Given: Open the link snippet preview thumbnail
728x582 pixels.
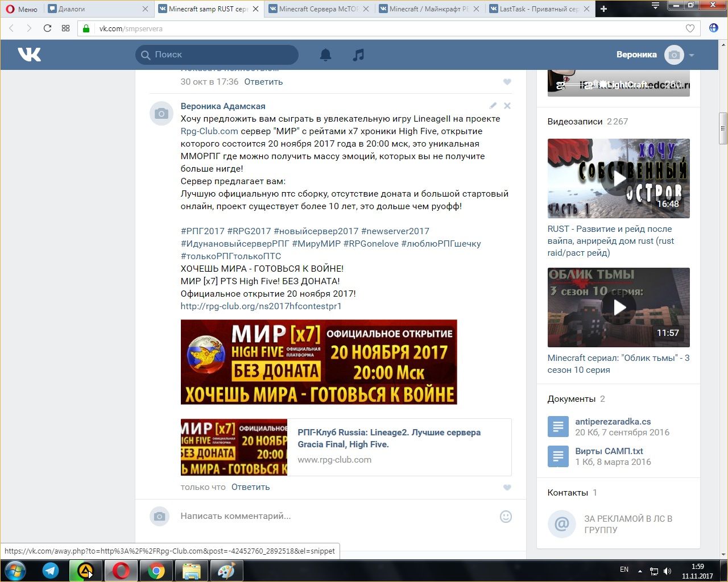Looking at the screenshot, I should tap(234, 447).
